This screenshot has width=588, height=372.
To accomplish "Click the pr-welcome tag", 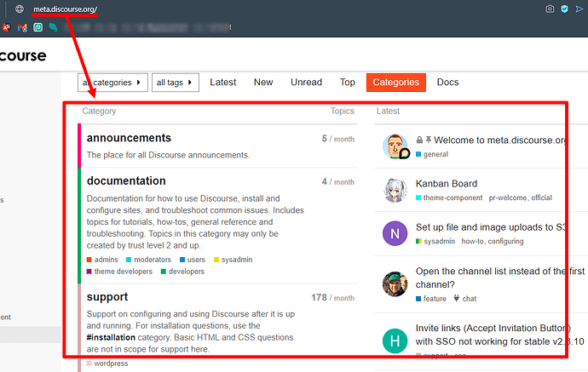I will [508, 197].
